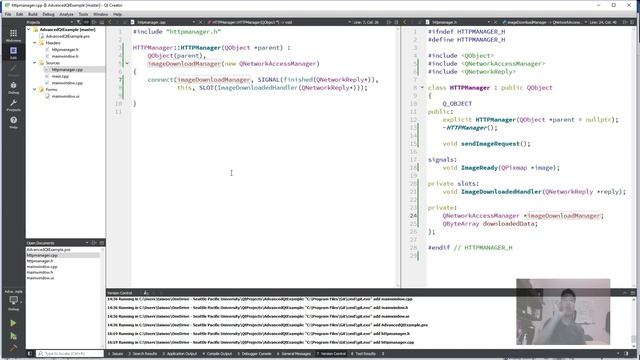Synchronize with editor link icon
Viewport: 640px width, 360px height.
click(x=86, y=22)
